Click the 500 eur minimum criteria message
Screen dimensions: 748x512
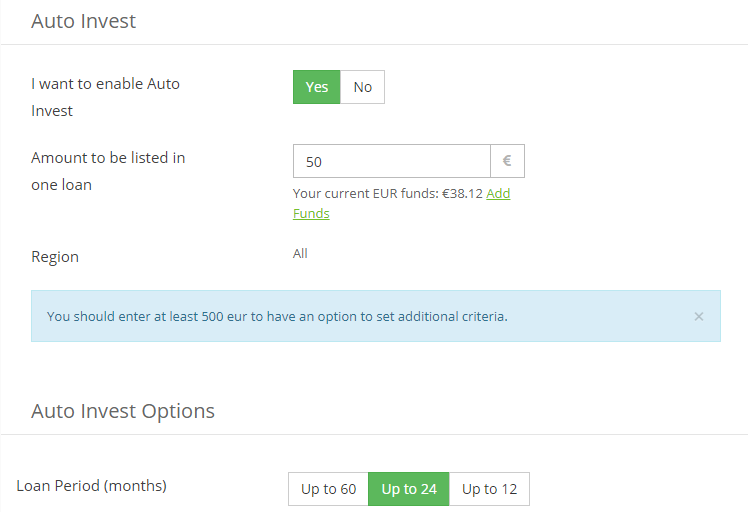(277, 317)
